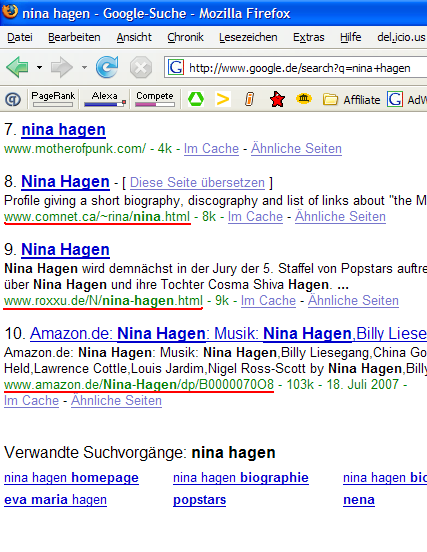
Task: Click the yellow arrow toolbar icon
Action: pyautogui.click(x=222, y=99)
